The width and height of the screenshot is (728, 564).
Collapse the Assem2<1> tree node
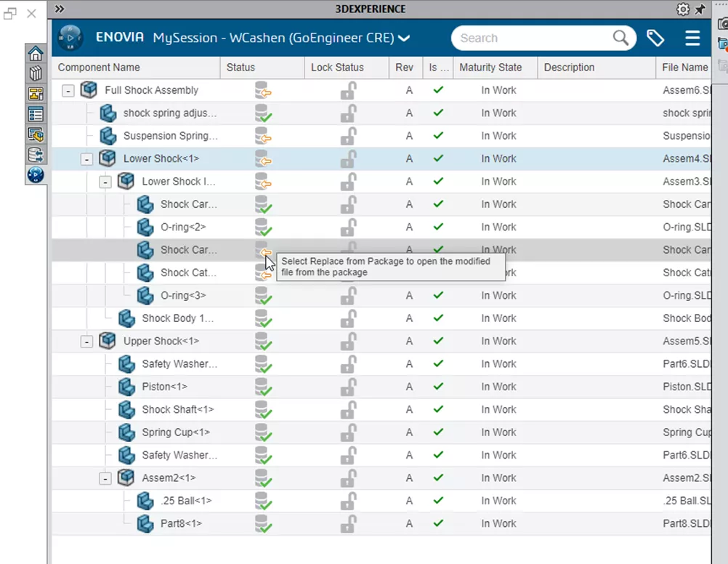(x=105, y=478)
